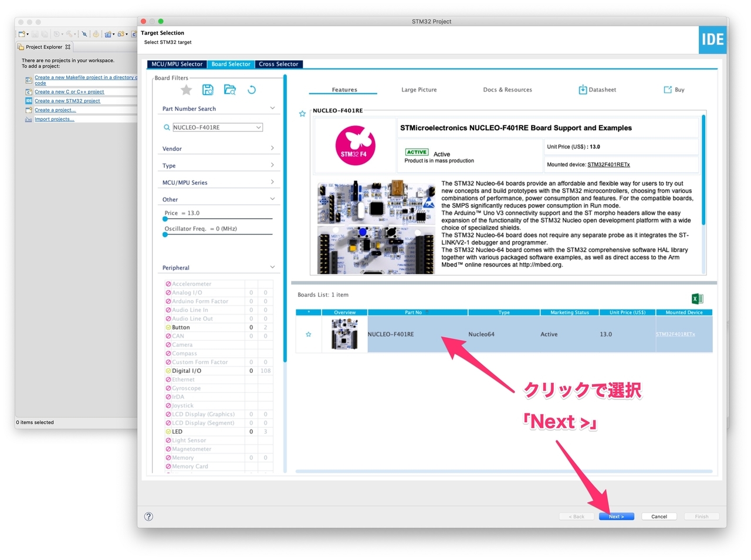The image size is (751, 560).
Task: Open the Buy link icon
Action: [668, 90]
